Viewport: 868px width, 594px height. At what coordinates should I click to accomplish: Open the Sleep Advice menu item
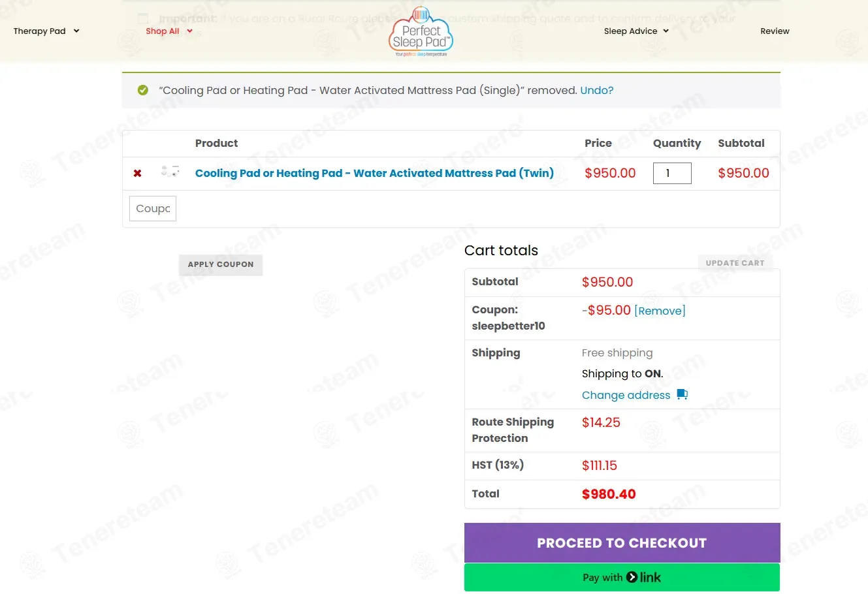[x=630, y=31]
